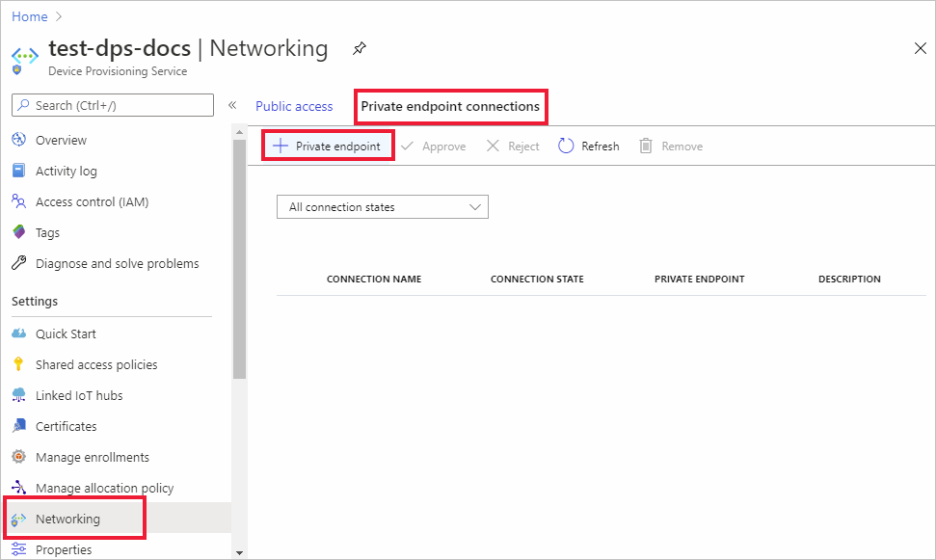Screen dimensions: 936x560
Task: Open the Certificates page
Action: tap(66, 426)
